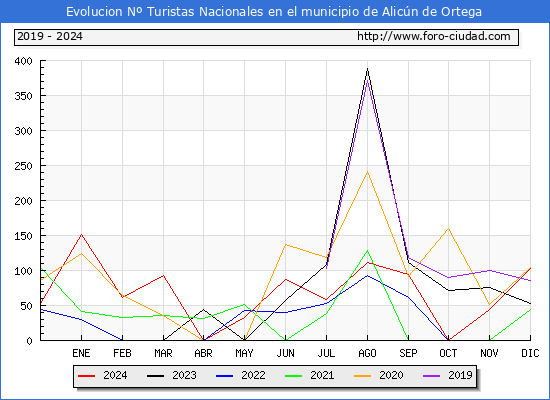Click the orange 2020 legend swatch

(363, 376)
